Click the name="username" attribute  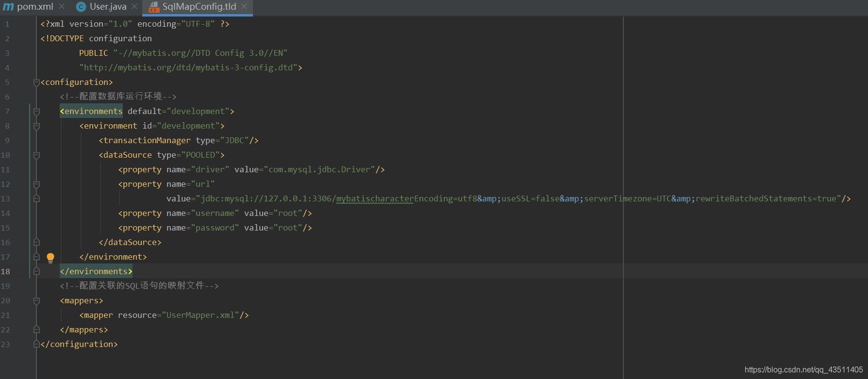point(203,213)
